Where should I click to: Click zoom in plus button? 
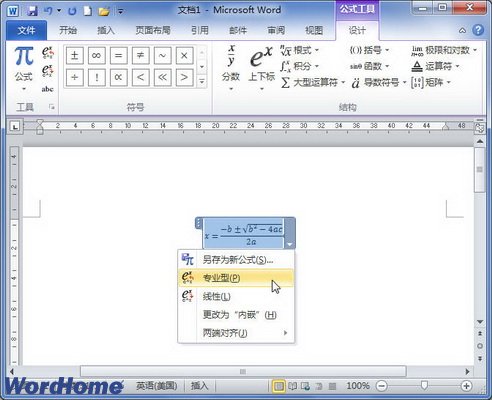point(466,386)
